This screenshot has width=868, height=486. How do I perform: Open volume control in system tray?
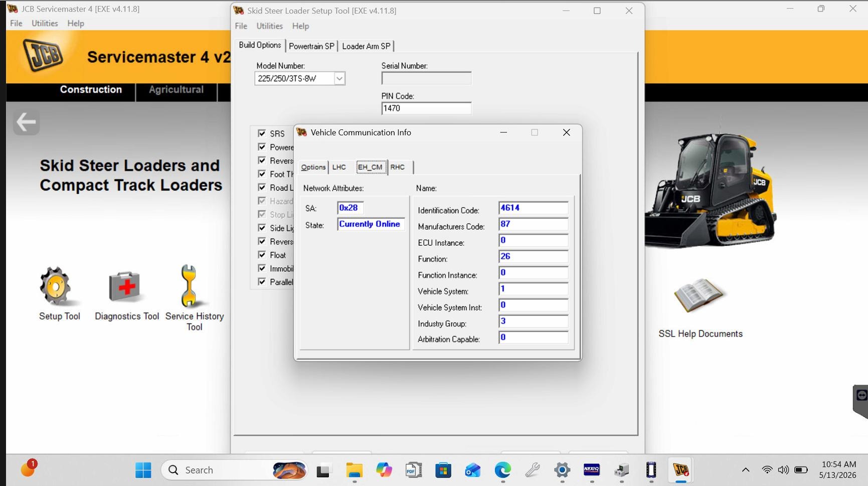[x=783, y=470]
